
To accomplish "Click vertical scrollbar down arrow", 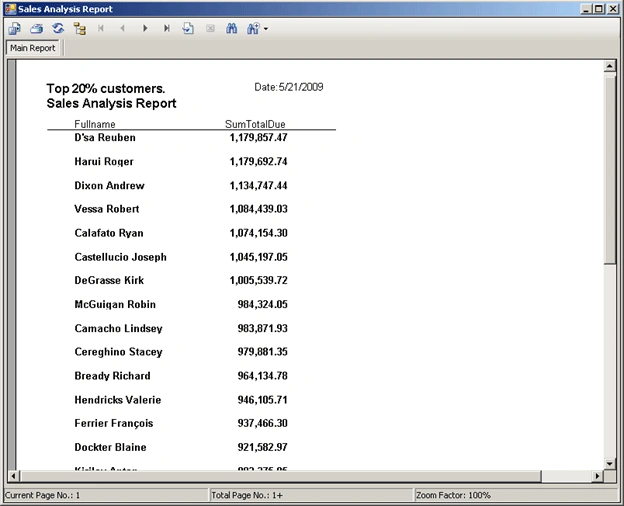I will point(610,463).
